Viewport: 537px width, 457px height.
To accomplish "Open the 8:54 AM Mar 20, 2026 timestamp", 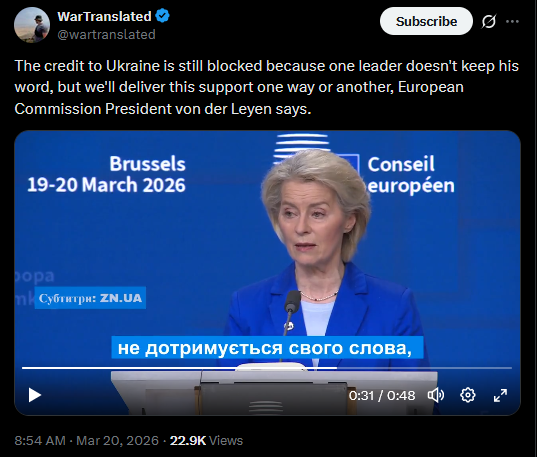I will click(86, 440).
